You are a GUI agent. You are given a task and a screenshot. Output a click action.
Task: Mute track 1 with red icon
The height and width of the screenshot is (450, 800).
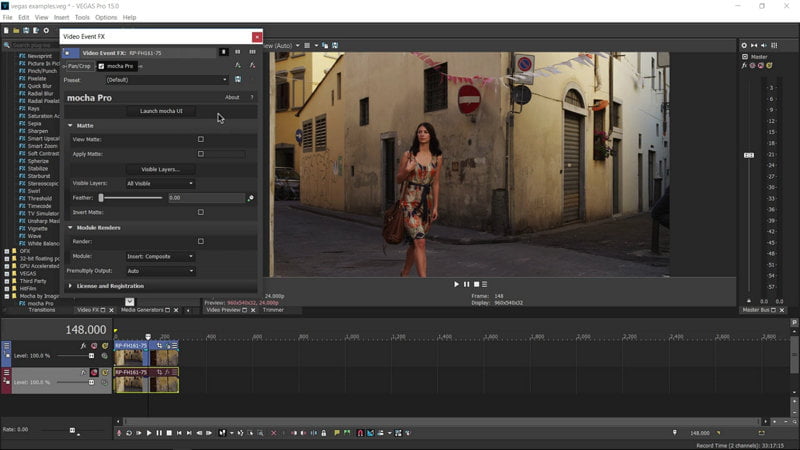click(x=94, y=346)
